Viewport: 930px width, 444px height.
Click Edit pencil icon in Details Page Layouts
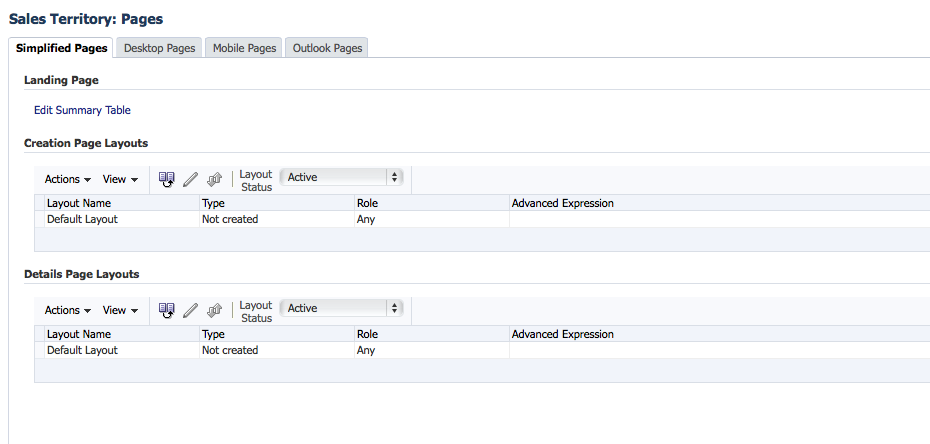tap(191, 310)
